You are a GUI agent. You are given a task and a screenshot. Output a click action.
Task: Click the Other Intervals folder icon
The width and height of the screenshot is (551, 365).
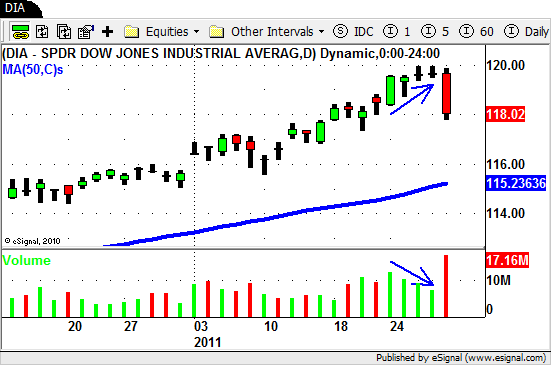[x=216, y=32]
